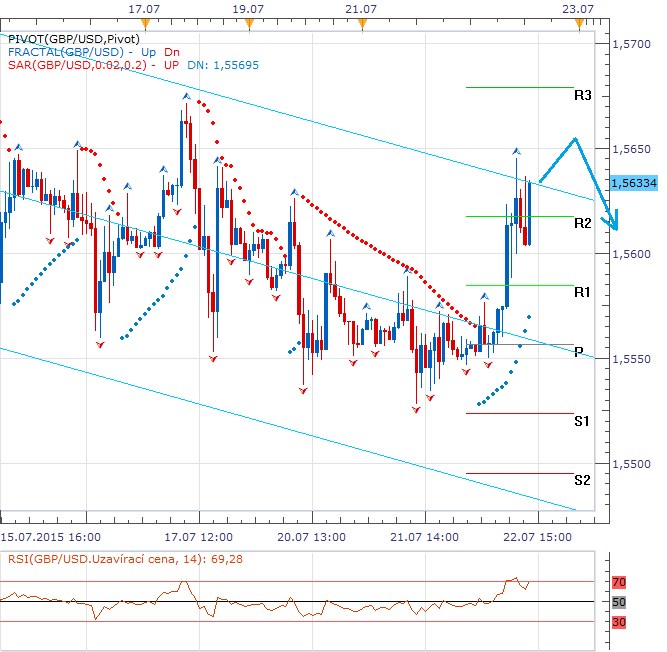The height and width of the screenshot is (652, 667).
Task: Click the P pivot point label
Action: (x=579, y=351)
